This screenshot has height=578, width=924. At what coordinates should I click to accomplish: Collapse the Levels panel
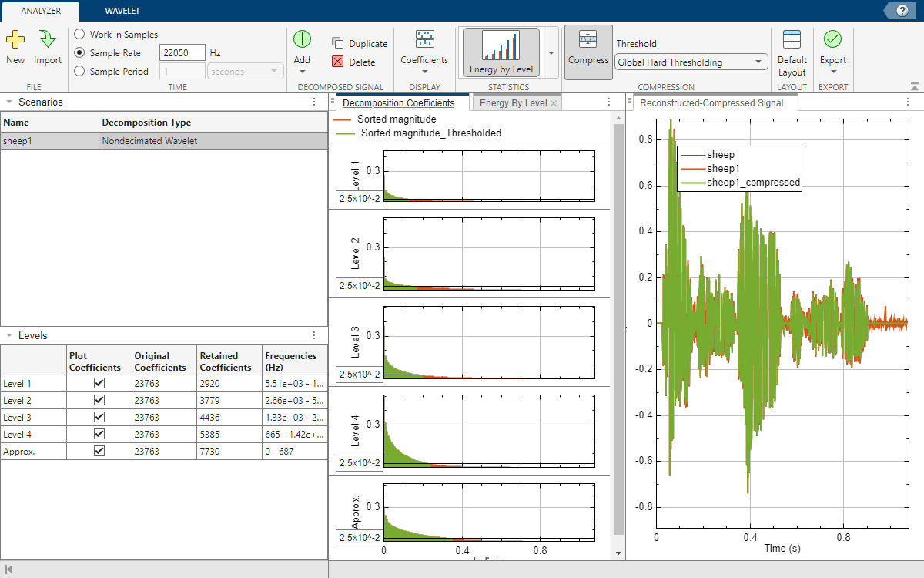8,336
